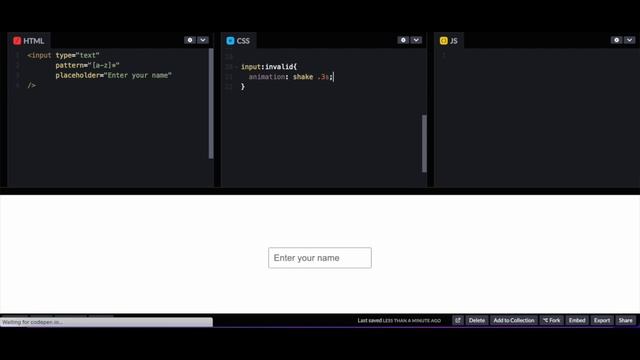The height and width of the screenshot is (360, 640).
Task: Click the blue CSS logo icon
Action: [x=230, y=41]
